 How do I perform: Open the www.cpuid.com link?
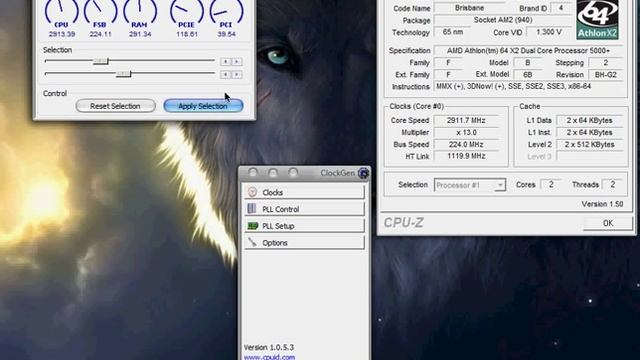tap(269, 357)
